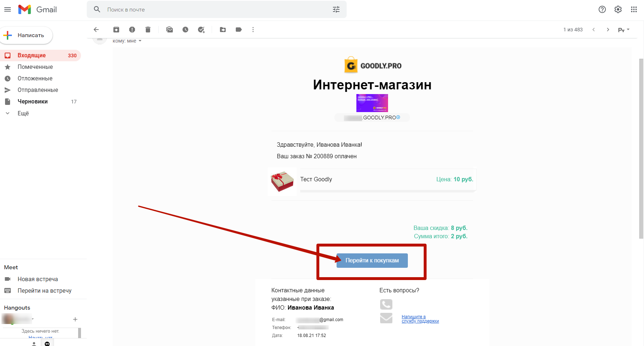
Task: Open search filter options icon
Action: click(x=336, y=9)
